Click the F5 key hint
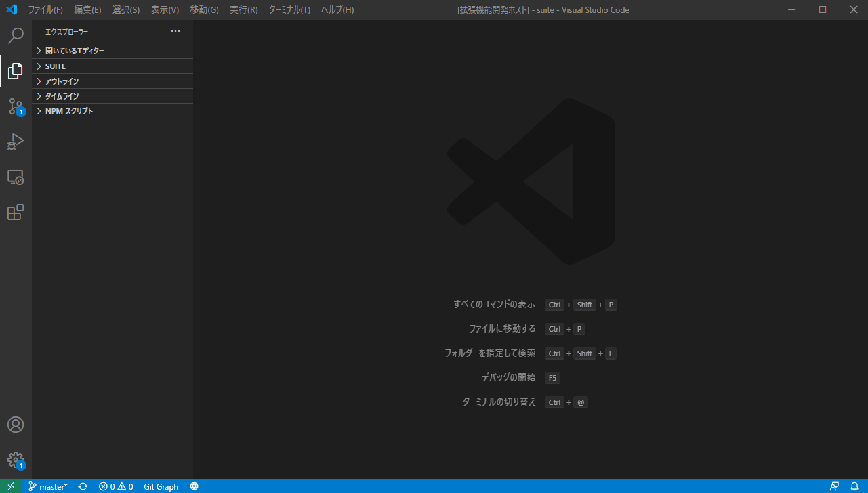Screen dimensions: 868x493 pyautogui.click(x=552, y=378)
